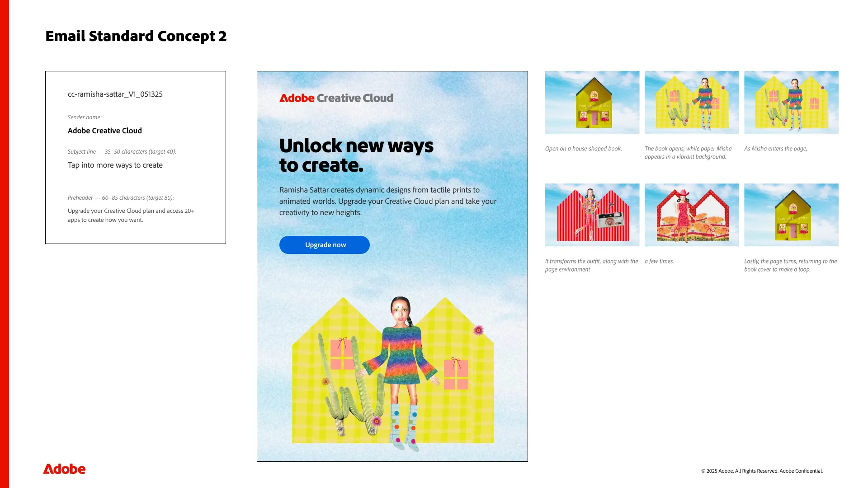Image resolution: width=868 pixels, height=488 pixels.
Task: Select the house-shaped book cover thumbnail
Action: coord(592,102)
